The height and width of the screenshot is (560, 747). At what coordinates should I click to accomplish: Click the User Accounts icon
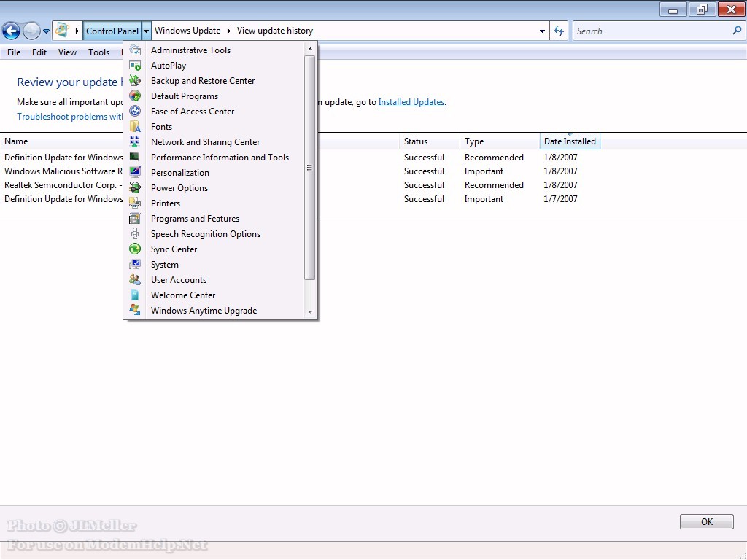pos(135,280)
